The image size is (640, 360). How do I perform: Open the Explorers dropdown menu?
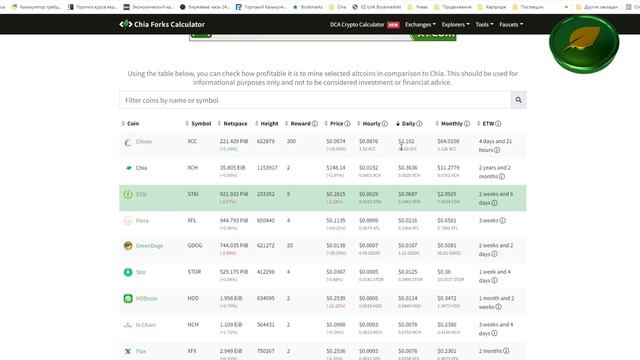[x=456, y=24]
